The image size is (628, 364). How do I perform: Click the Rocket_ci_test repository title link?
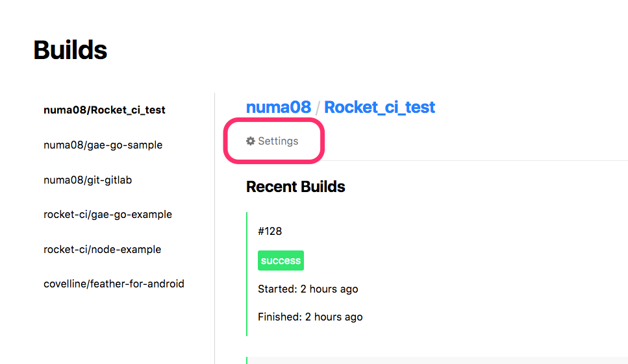[379, 107]
